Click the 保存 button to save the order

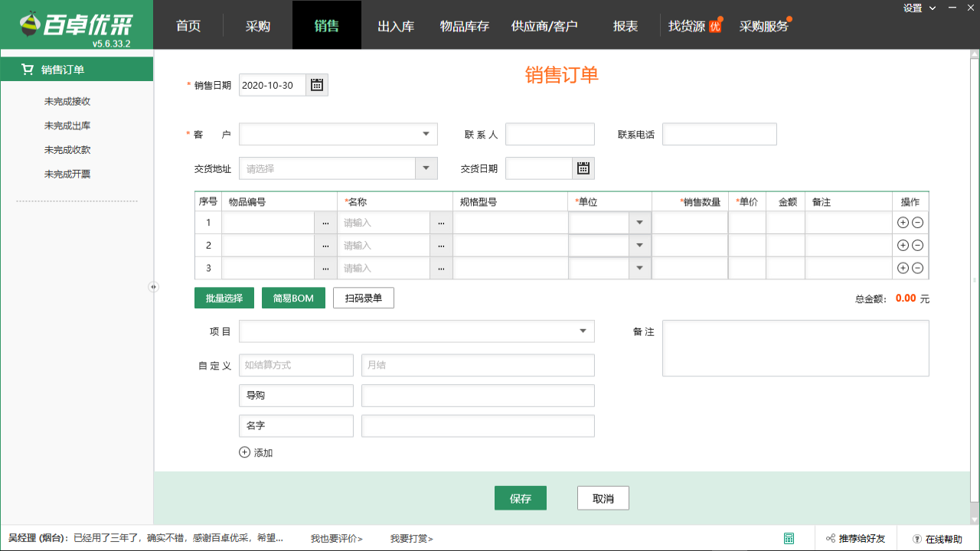[x=520, y=497]
